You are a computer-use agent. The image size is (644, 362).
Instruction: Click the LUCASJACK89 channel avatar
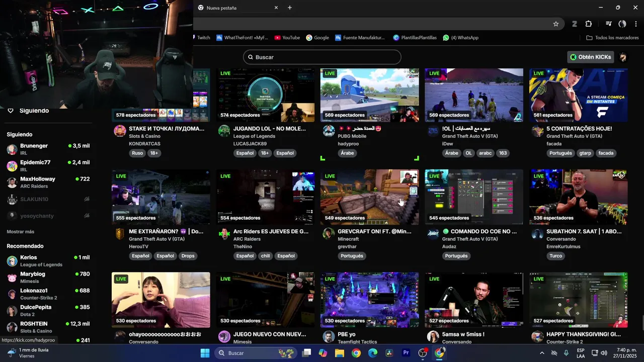[224, 131]
